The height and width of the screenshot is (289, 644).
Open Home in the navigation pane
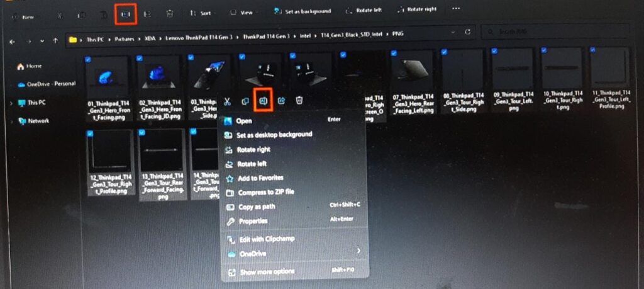(x=30, y=66)
